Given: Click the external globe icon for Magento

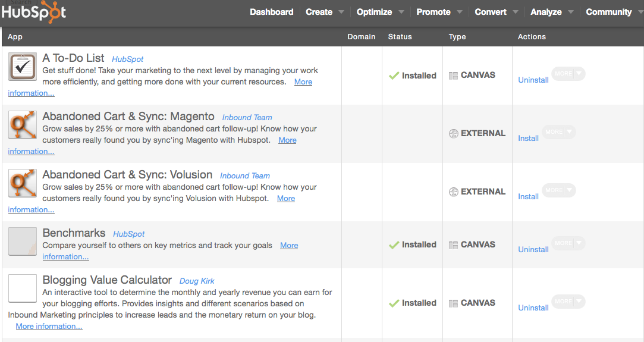Looking at the screenshot, I should coord(454,134).
